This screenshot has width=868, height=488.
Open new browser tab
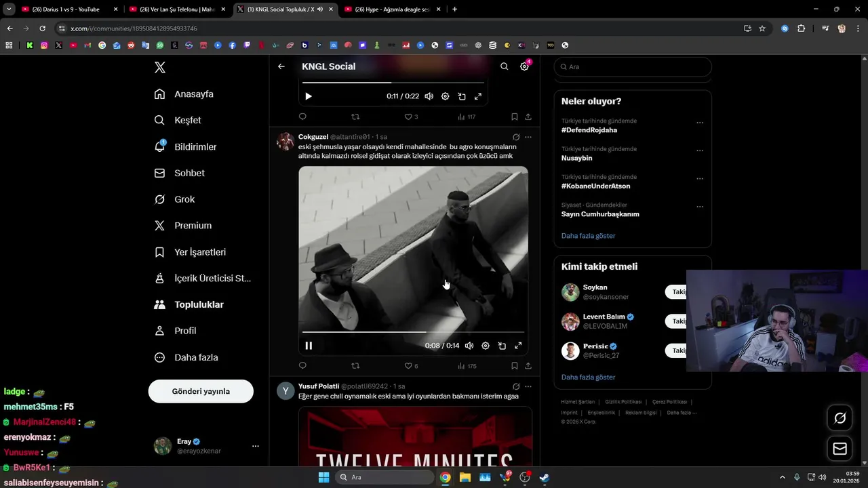(x=454, y=9)
